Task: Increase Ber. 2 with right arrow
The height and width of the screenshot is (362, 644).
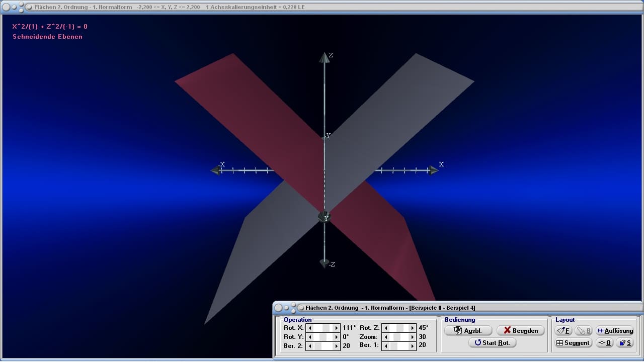Action: tap(337, 346)
